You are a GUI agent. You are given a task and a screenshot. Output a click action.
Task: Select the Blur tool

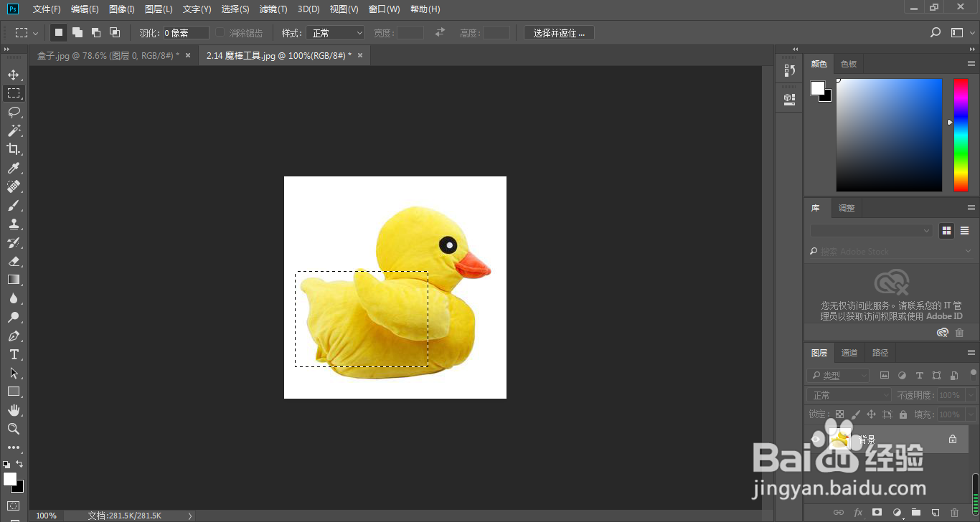click(14, 298)
